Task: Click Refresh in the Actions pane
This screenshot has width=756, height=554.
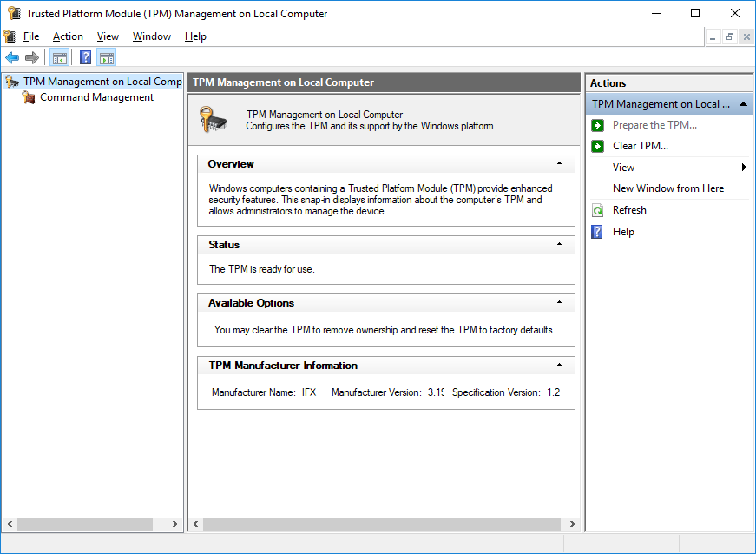Action: coord(629,210)
